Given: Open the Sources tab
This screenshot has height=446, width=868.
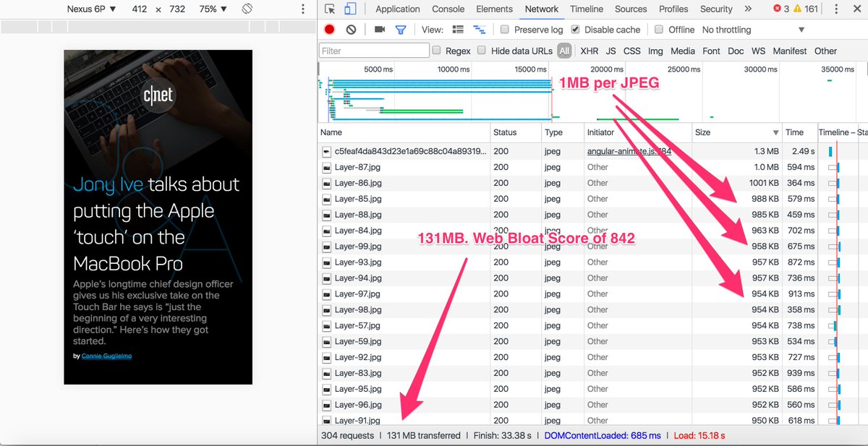Looking at the screenshot, I should coord(631,9).
